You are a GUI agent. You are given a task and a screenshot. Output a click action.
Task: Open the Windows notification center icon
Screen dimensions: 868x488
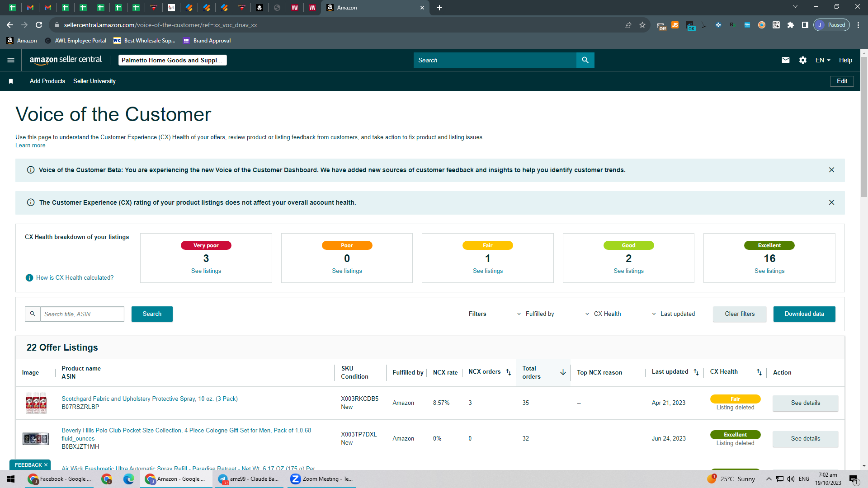[854, 479]
